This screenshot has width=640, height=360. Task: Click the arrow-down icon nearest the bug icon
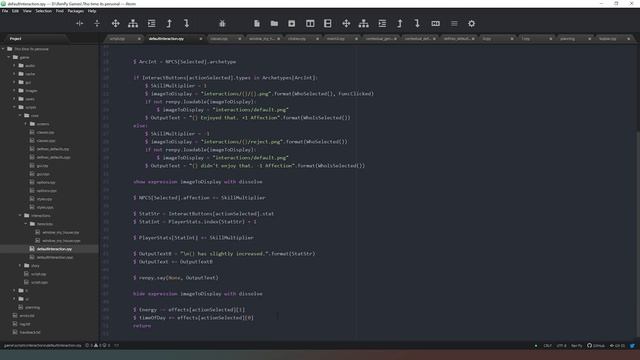point(187,24)
